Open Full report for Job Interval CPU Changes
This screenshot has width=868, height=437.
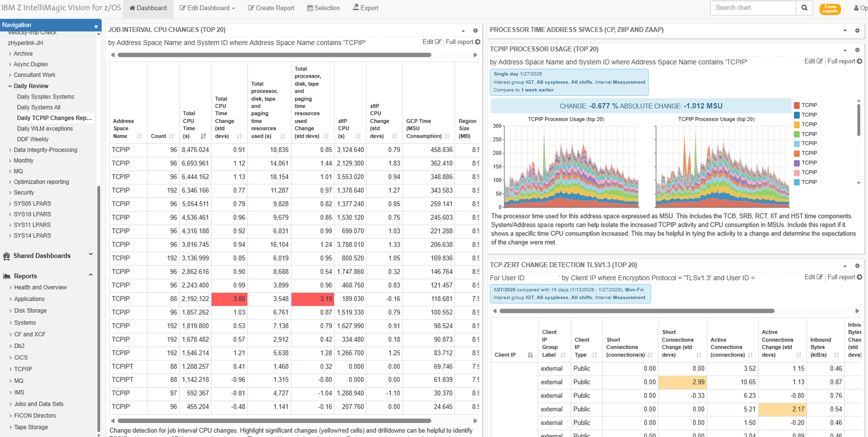tap(463, 42)
